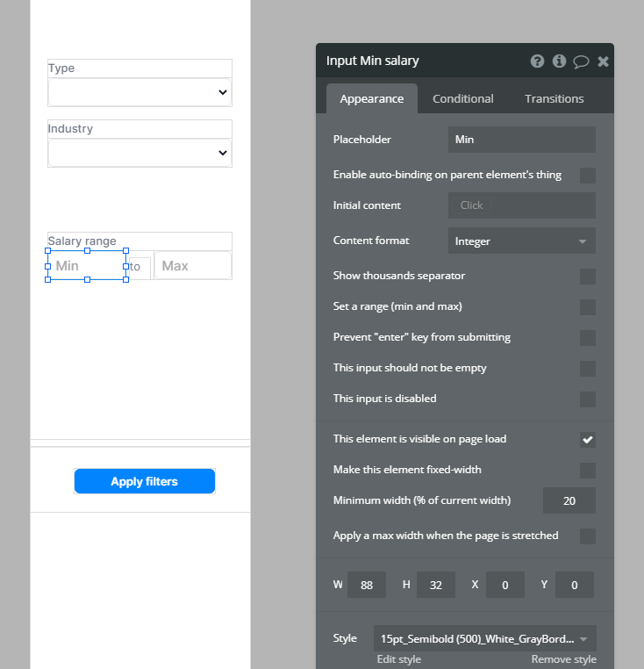This screenshot has height=669, width=644.
Task: Enable Set a range (min and max)
Action: [587, 306]
